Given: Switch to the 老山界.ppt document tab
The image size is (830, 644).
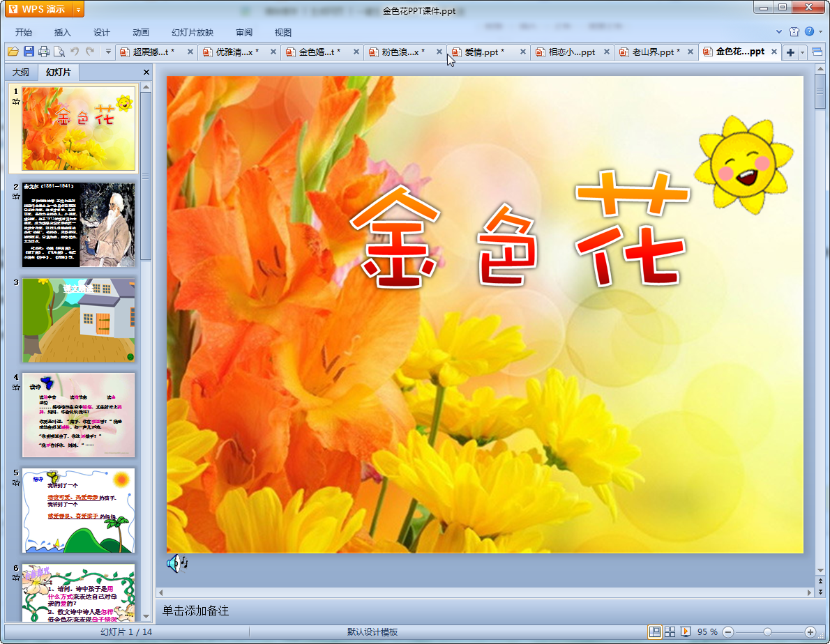Looking at the screenshot, I should (x=655, y=52).
